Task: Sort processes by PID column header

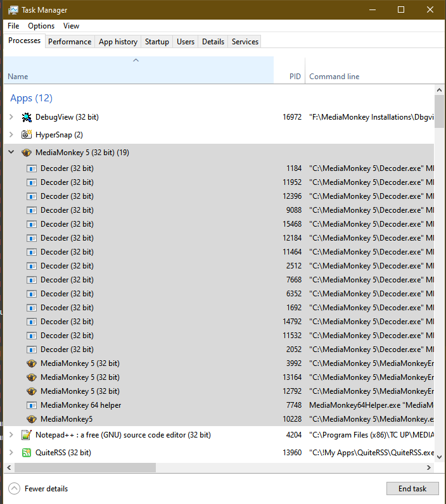Action: [x=295, y=77]
